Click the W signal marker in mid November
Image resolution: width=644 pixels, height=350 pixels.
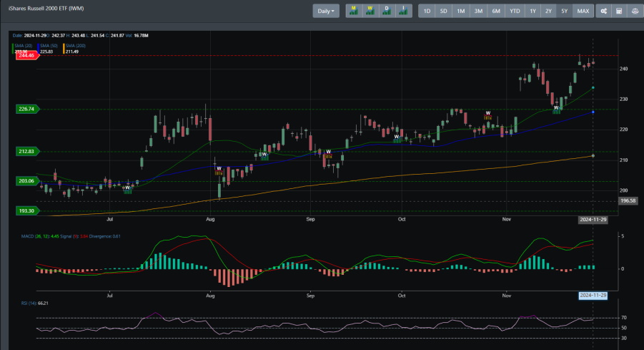click(x=556, y=108)
